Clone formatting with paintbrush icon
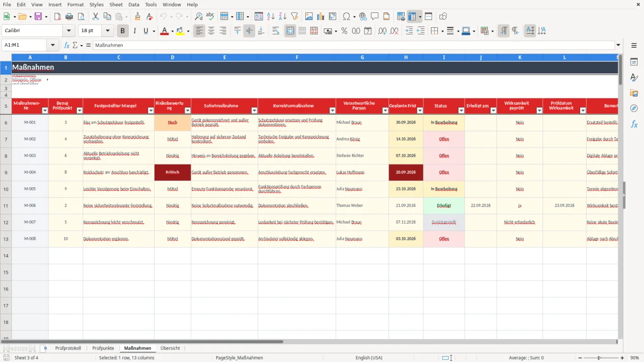The width and height of the screenshot is (644, 362). [138, 17]
